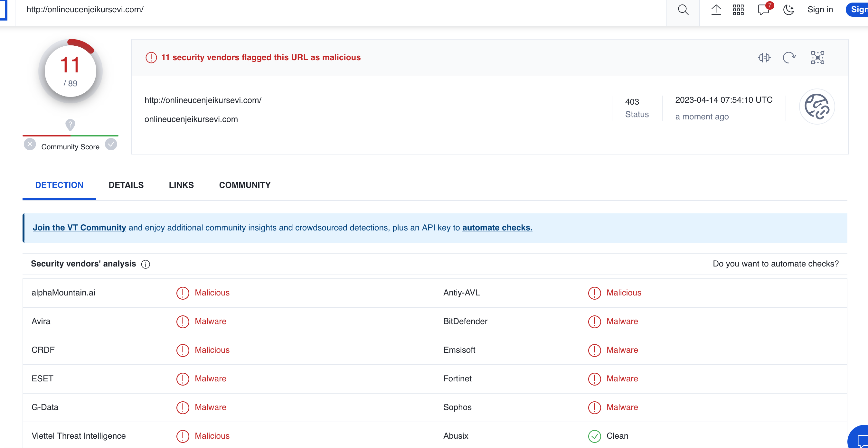Vote negative on Community Score (X)
Viewport: 868px width, 448px height.
coord(30,144)
